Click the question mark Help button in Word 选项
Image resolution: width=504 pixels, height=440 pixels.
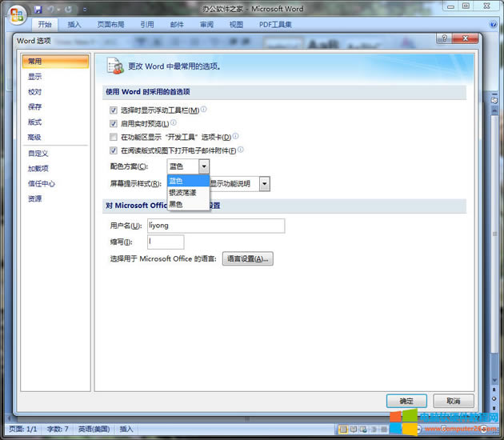tap(444, 38)
